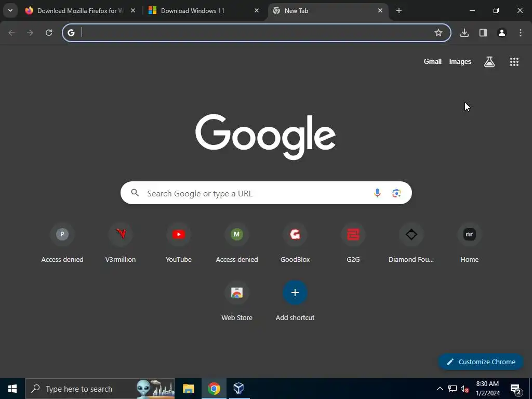The image size is (532, 399).
Task: Open the G2G shortcut
Action: [x=353, y=244]
